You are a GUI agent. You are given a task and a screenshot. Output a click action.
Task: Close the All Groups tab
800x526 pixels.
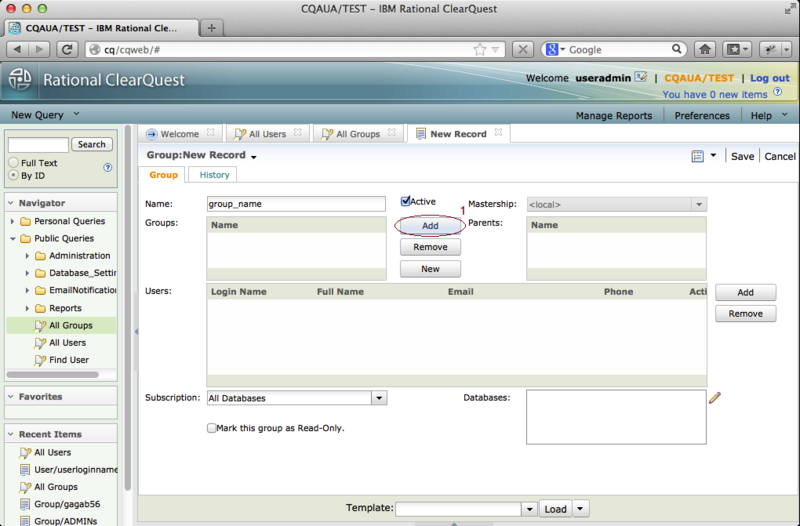coord(392,133)
